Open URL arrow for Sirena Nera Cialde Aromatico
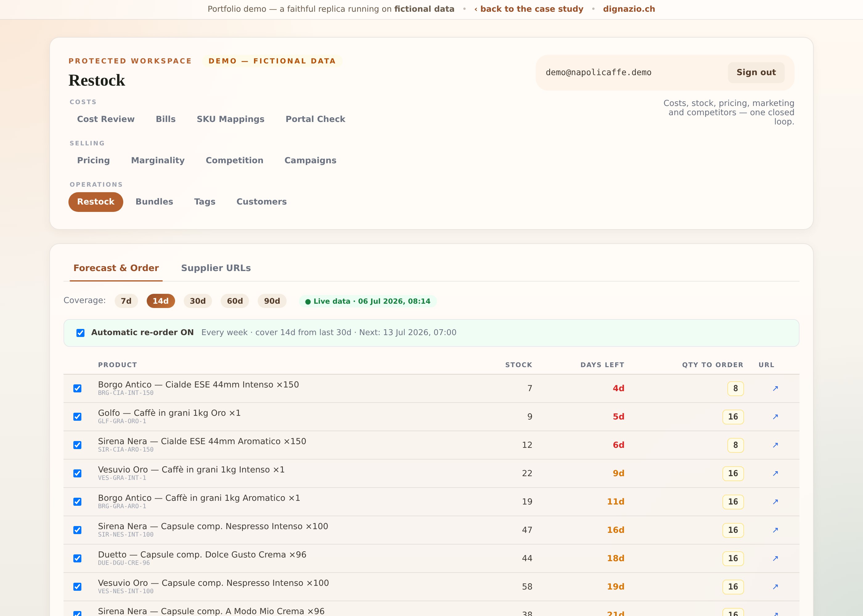The image size is (863, 616). pos(775,445)
